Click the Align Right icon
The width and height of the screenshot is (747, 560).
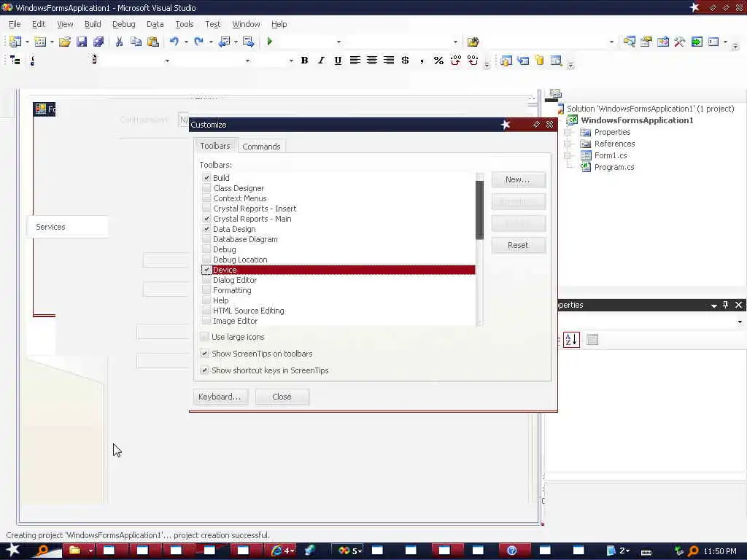point(389,61)
